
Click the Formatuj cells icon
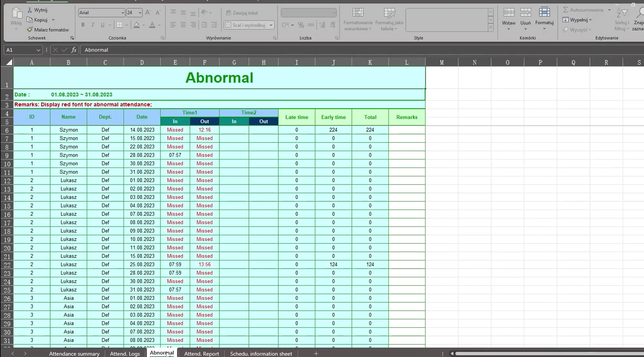(544, 13)
